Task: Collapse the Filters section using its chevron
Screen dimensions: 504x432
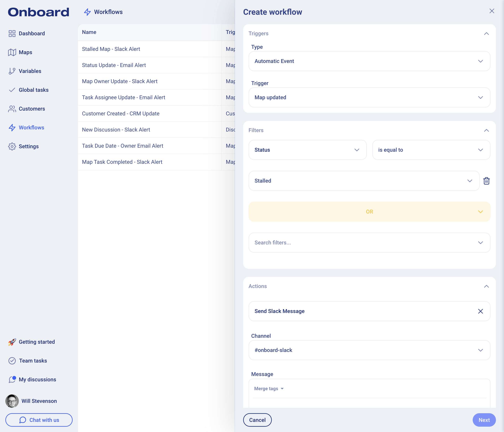Action: (x=487, y=130)
